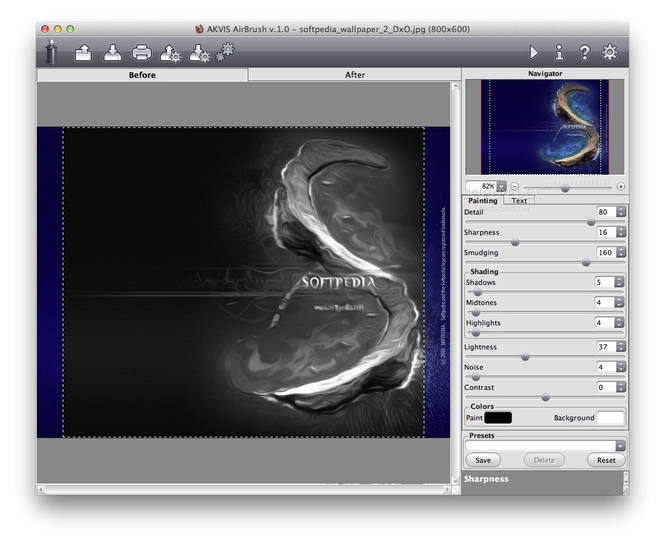Adjust the Shadows value stepper
Screen dimensions: 665x545
(619, 282)
